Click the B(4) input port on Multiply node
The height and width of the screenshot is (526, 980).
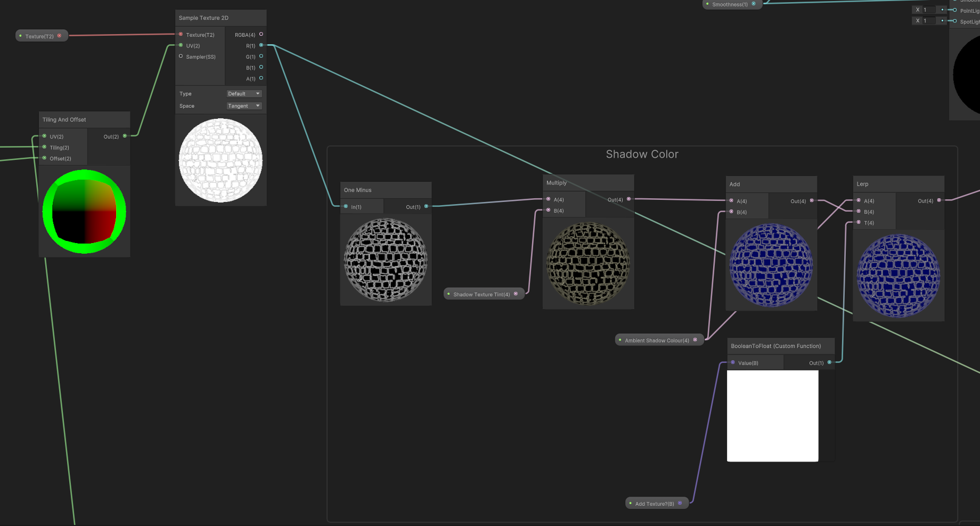(549, 211)
